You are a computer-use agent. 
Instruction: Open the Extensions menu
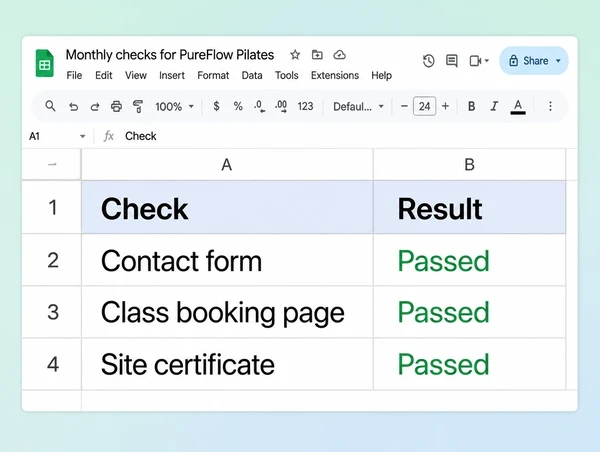point(335,75)
